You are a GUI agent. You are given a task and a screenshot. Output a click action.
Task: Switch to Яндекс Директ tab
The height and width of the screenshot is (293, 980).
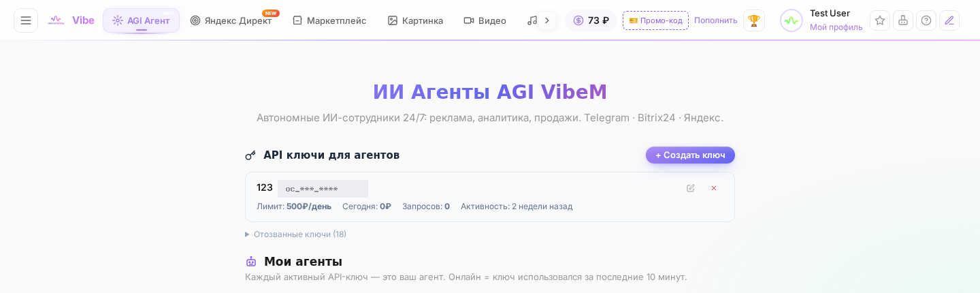tap(231, 20)
